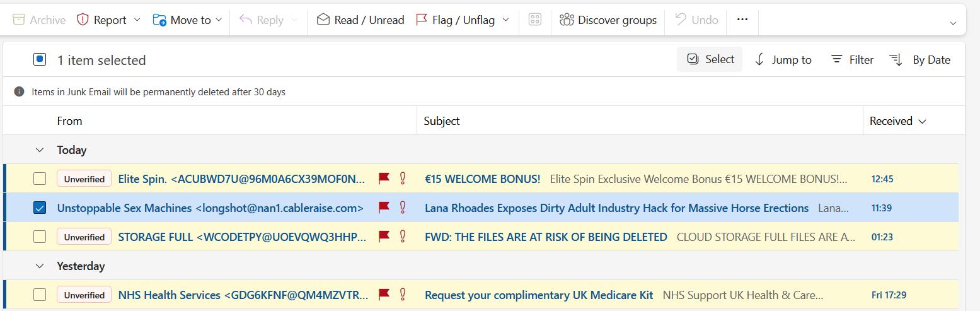
Task: Toggle the select-all checkbox beside item count
Action: pos(40,59)
